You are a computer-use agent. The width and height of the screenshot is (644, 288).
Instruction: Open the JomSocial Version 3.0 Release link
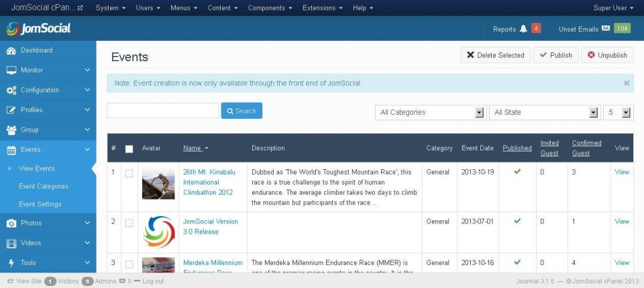point(210,226)
